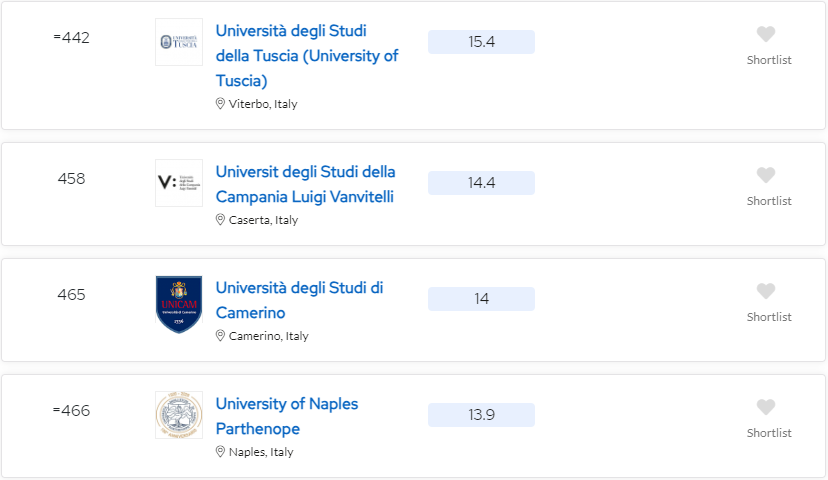Click location pin beside Naples, Italy
Screen dimensions: 828x480
(x=220, y=452)
